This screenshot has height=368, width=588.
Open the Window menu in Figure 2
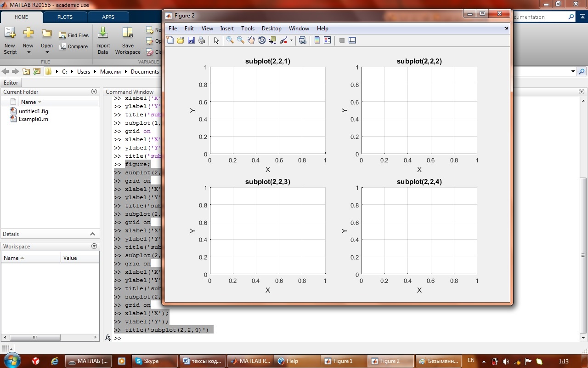[x=299, y=29]
